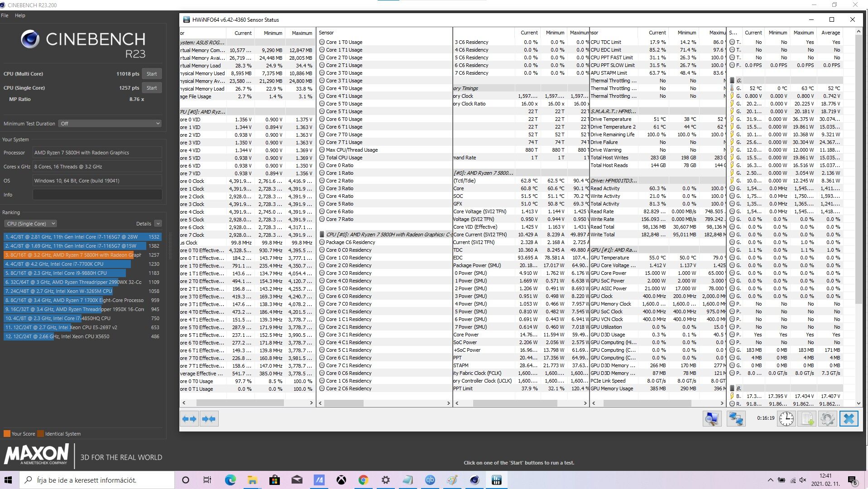Expand HWiNFO sensor columns with the outward arrows icon

(189, 419)
